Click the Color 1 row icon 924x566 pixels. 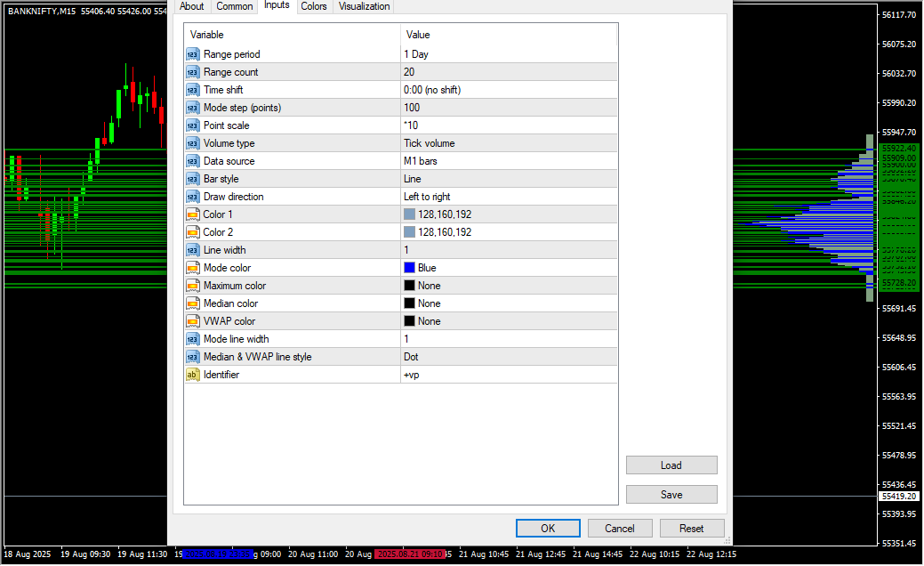(x=193, y=214)
